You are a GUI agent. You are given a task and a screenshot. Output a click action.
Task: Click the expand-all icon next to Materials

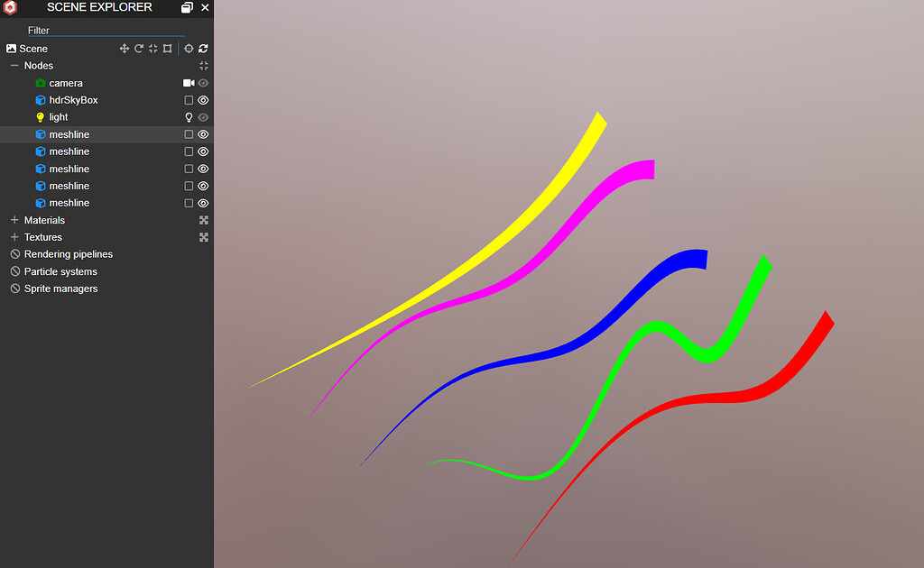[x=204, y=220]
